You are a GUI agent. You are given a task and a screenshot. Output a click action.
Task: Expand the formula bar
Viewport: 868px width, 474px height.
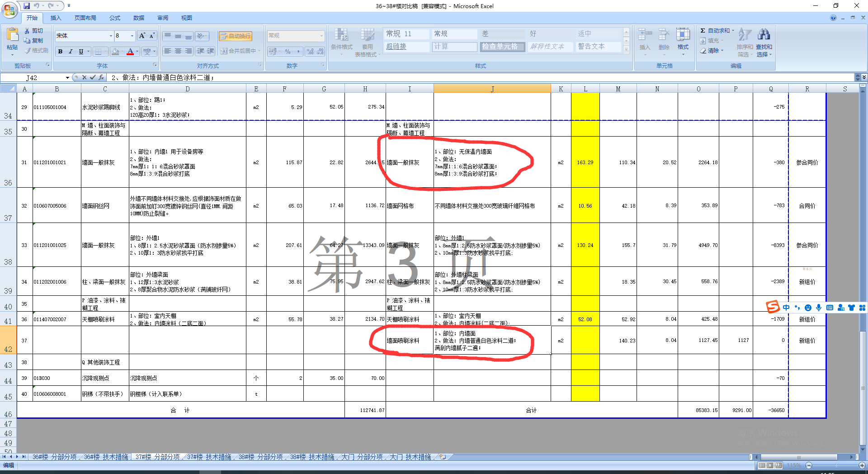tap(864, 78)
